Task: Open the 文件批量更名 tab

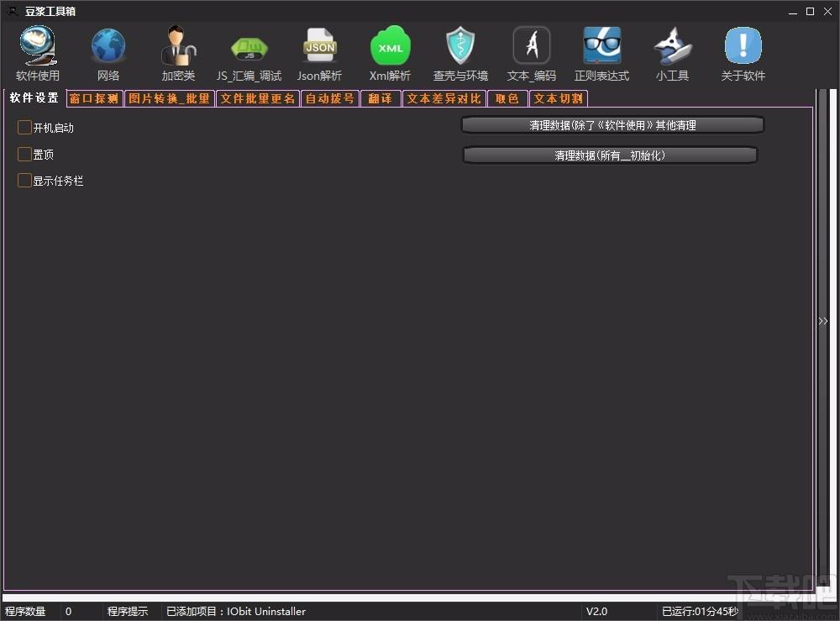Action: coord(258,98)
